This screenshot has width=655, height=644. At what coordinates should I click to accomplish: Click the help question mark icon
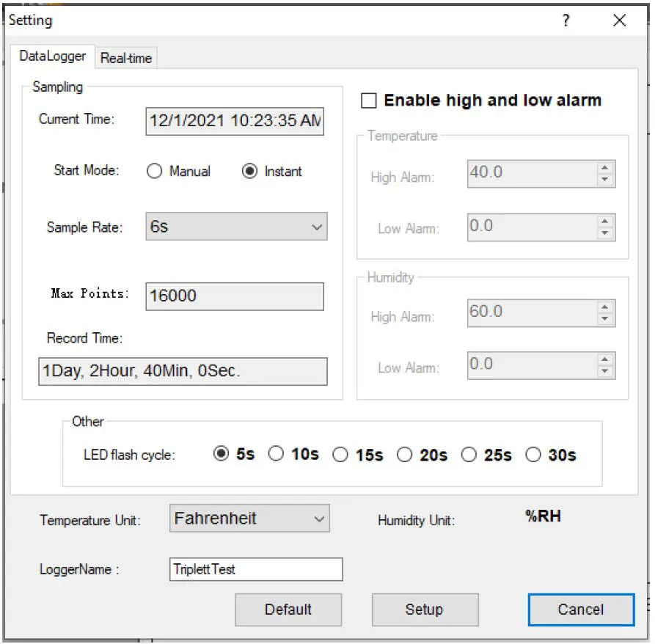coord(566,20)
